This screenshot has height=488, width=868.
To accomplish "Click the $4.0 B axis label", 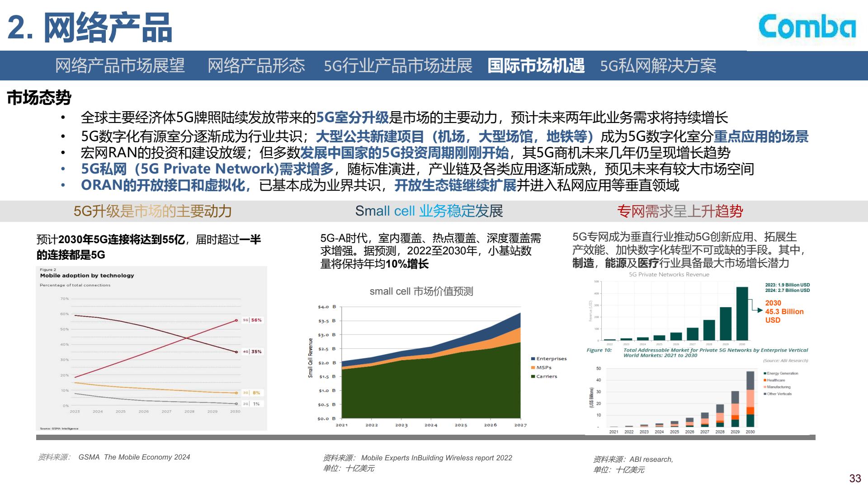I will pos(327,307).
